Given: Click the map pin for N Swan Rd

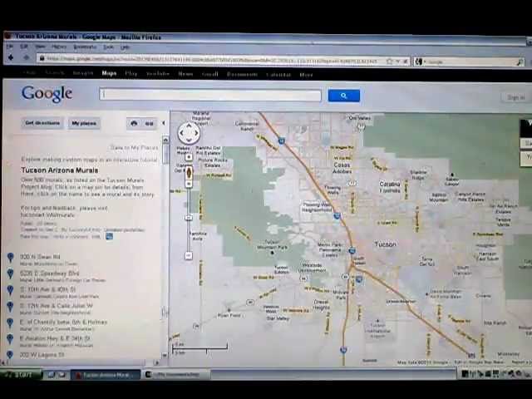Looking at the screenshot, I should 11,258.
